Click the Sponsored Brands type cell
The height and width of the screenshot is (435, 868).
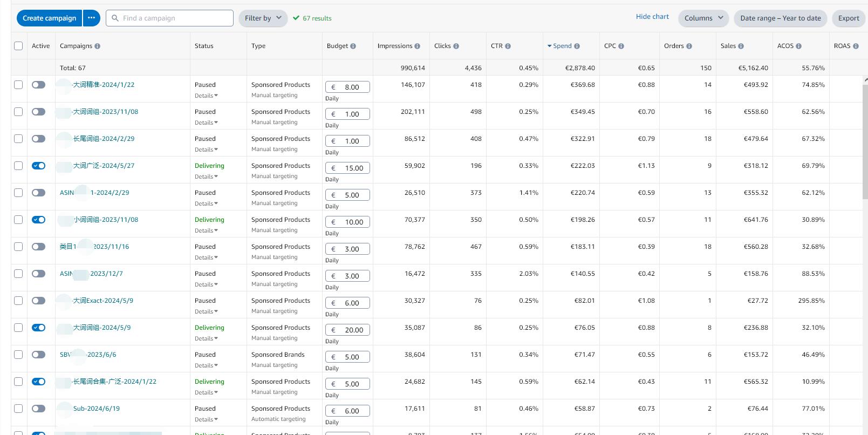pos(278,355)
